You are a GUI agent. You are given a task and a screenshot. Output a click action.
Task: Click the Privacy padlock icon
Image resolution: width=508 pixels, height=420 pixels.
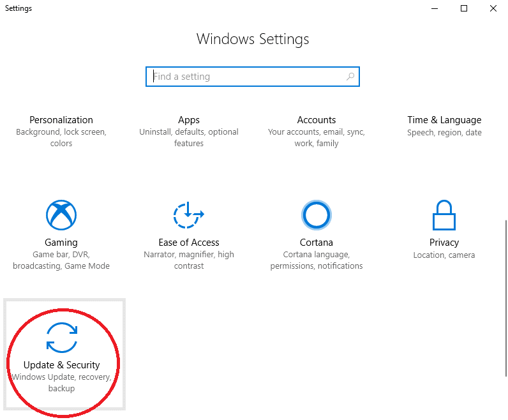coord(444,215)
